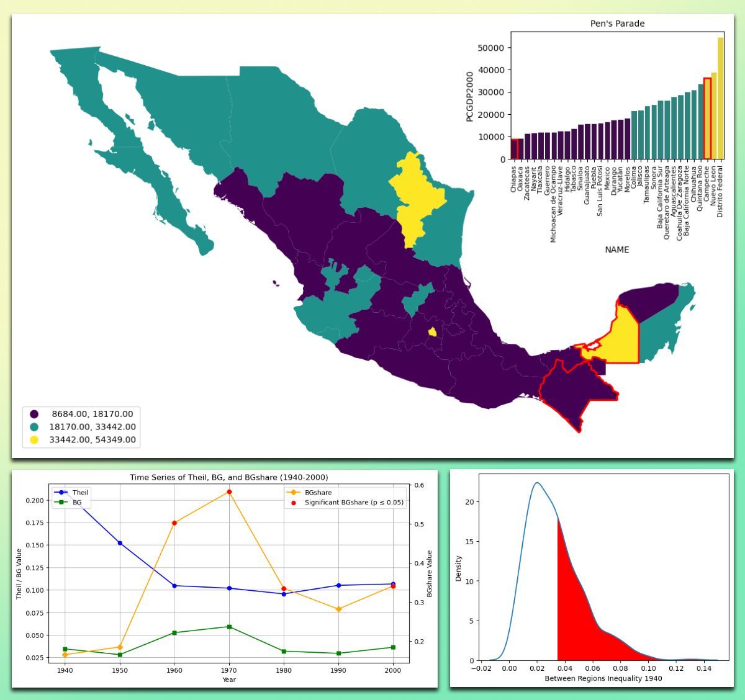This screenshot has height=700, width=745.
Task: Click the purple legend dot for 8684.00, 18170.00
Action: tap(34, 414)
